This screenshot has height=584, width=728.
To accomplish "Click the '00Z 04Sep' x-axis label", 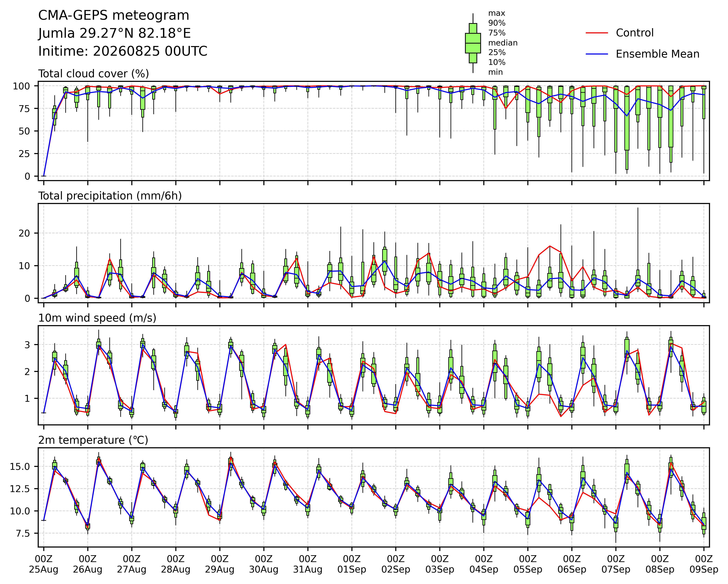I will point(484,564).
